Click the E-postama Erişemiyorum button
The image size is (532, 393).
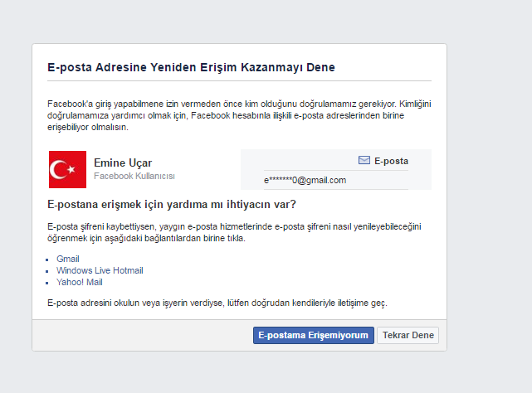click(314, 335)
